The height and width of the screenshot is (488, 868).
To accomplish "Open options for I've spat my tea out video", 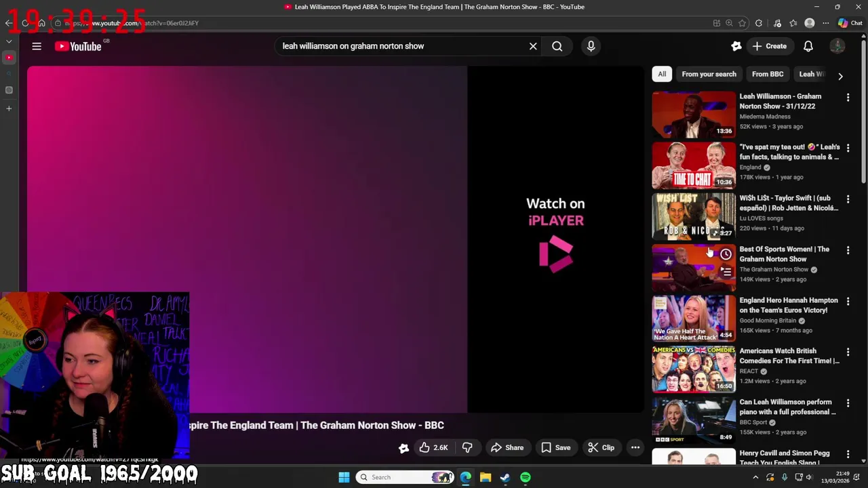I will (848, 148).
